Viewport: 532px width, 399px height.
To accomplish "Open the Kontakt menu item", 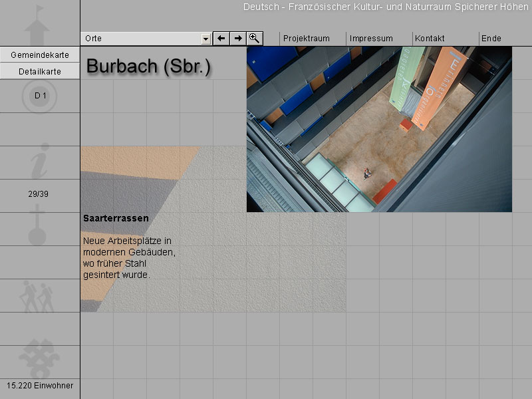I will coord(430,39).
